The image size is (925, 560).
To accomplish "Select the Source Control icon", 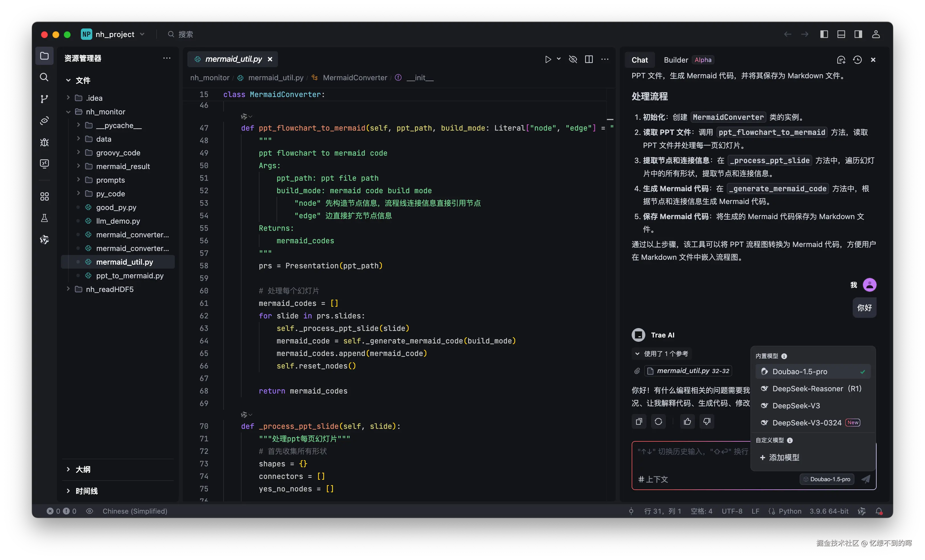I will coord(44,99).
